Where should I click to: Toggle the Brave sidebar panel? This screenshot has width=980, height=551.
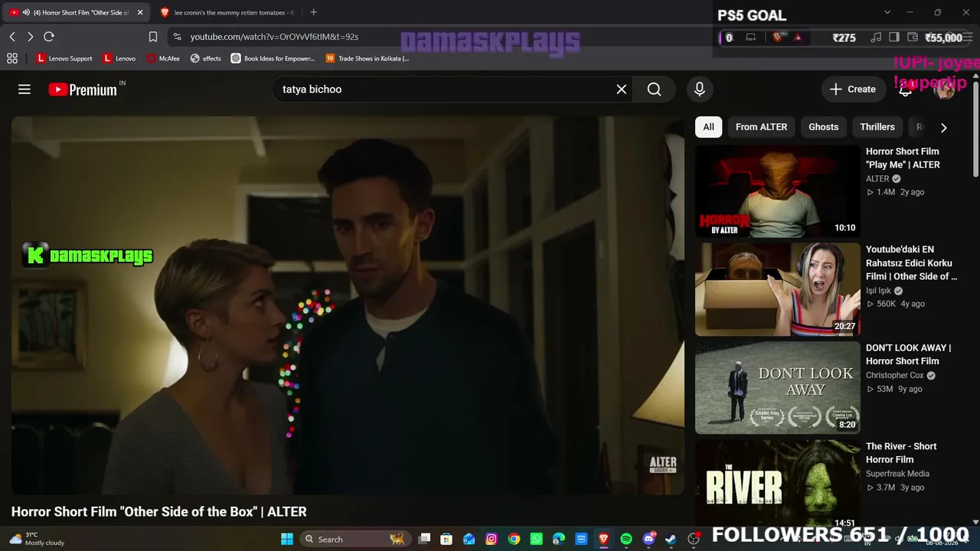coord(894,37)
